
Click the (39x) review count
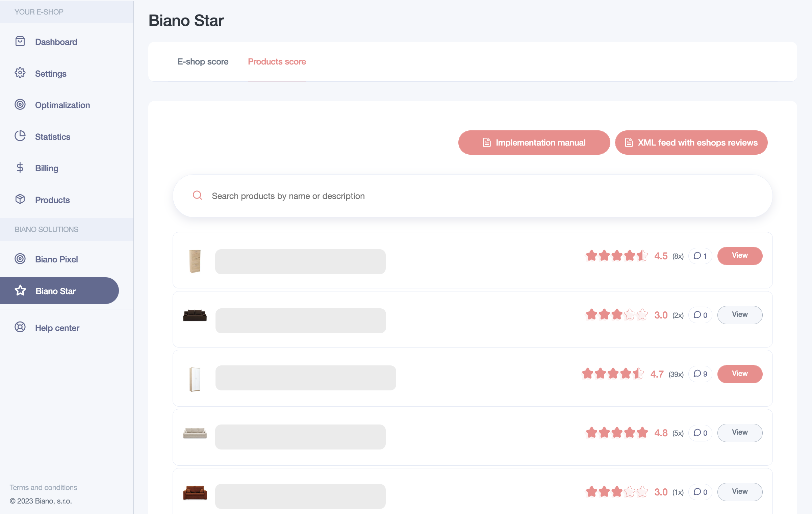pos(676,375)
